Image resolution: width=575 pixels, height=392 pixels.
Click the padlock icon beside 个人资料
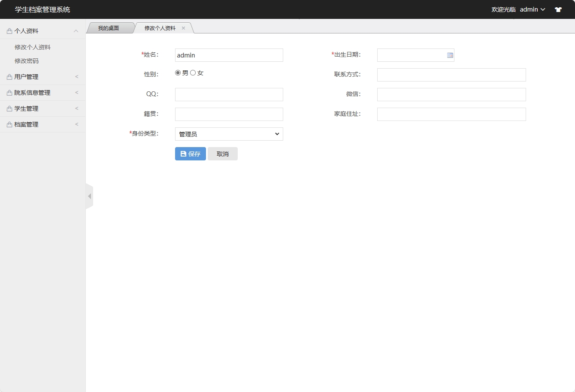[x=9, y=30]
